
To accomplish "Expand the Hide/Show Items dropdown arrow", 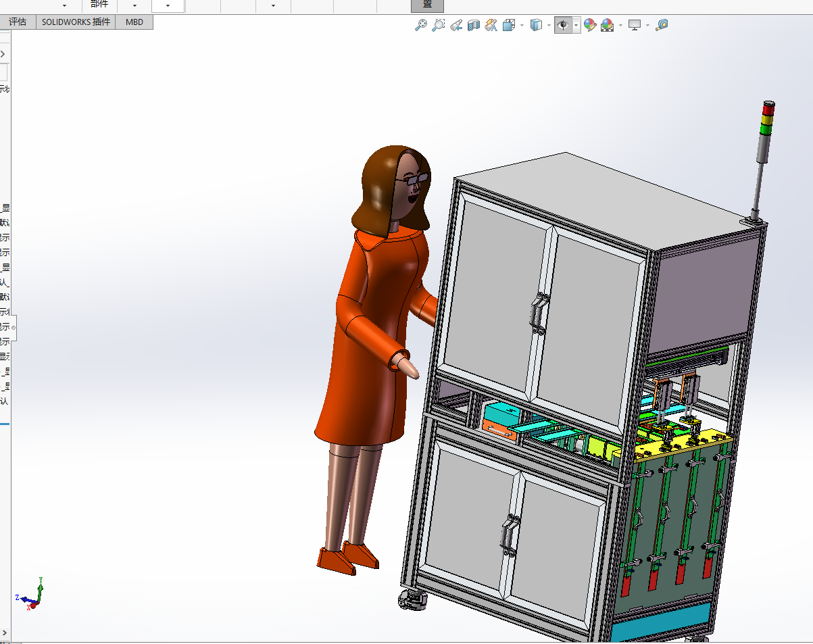I will [x=576, y=26].
